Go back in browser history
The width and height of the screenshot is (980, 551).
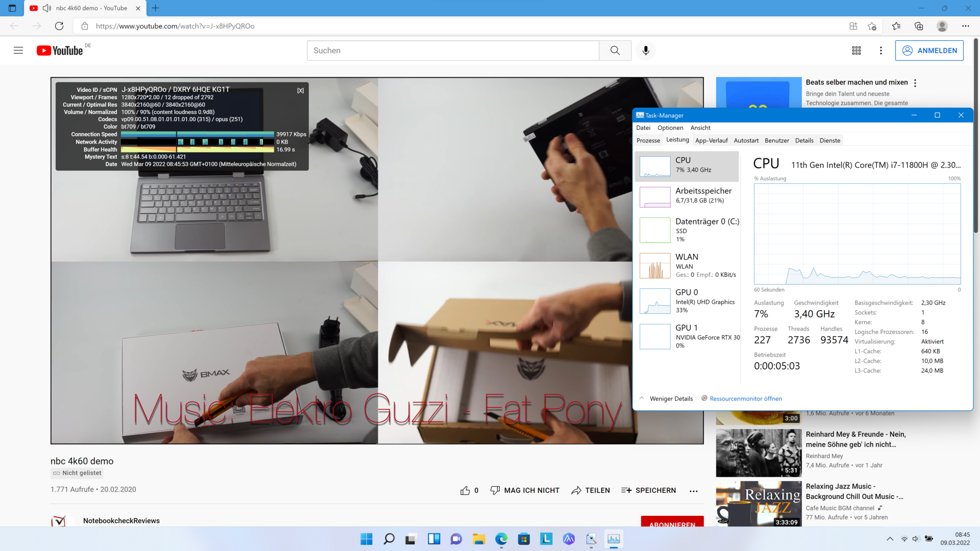pyautogui.click(x=14, y=26)
